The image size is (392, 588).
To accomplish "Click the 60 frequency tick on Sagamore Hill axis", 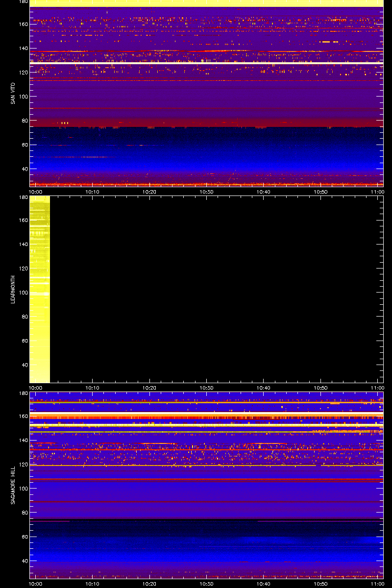I will pos(24,537).
